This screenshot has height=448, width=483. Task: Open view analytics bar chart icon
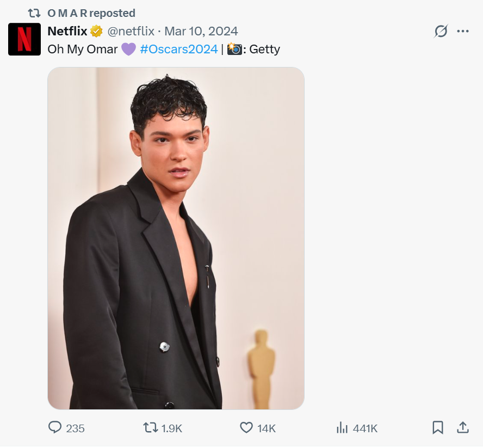[x=342, y=428]
